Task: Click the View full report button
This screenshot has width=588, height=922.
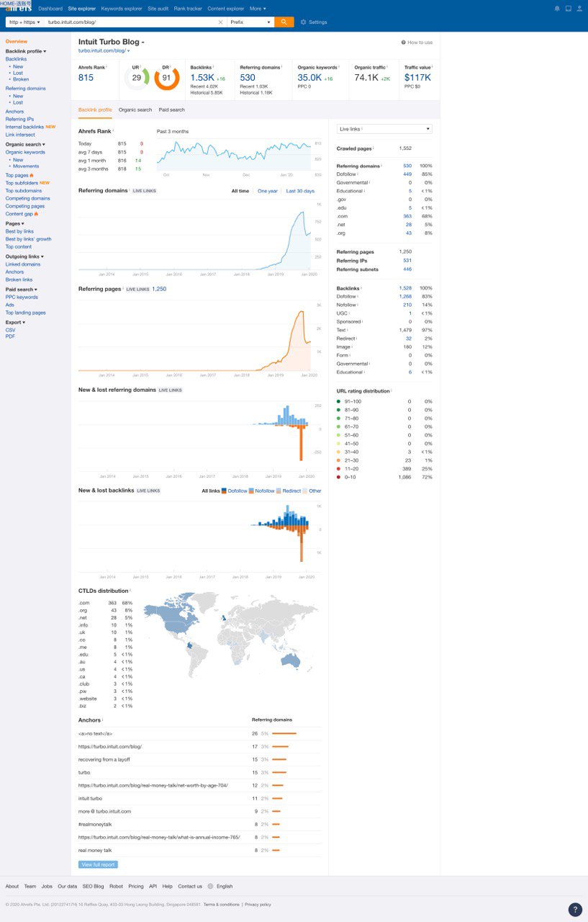Action: click(x=98, y=864)
